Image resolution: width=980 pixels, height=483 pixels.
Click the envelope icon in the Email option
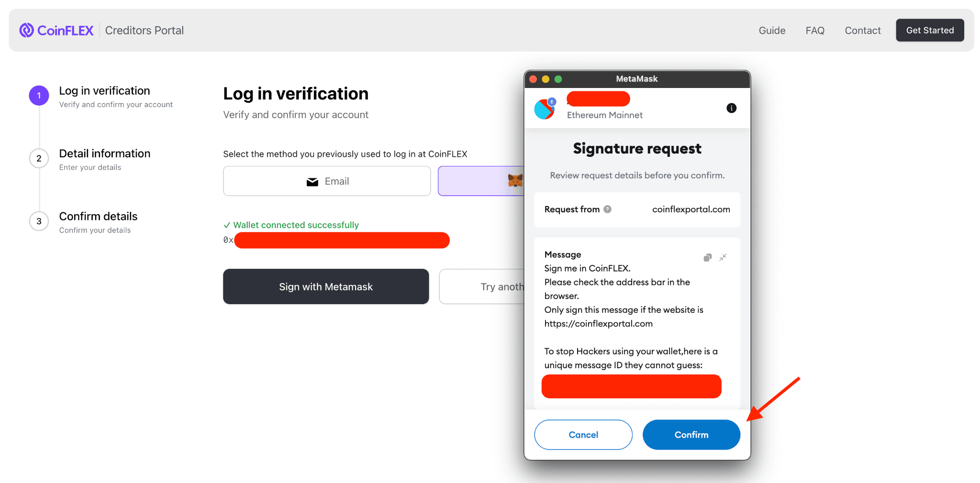[312, 181]
